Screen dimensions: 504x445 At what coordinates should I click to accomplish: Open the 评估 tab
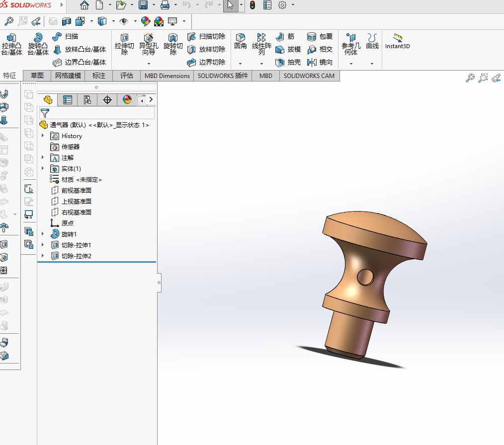click(x=127, y=75)
